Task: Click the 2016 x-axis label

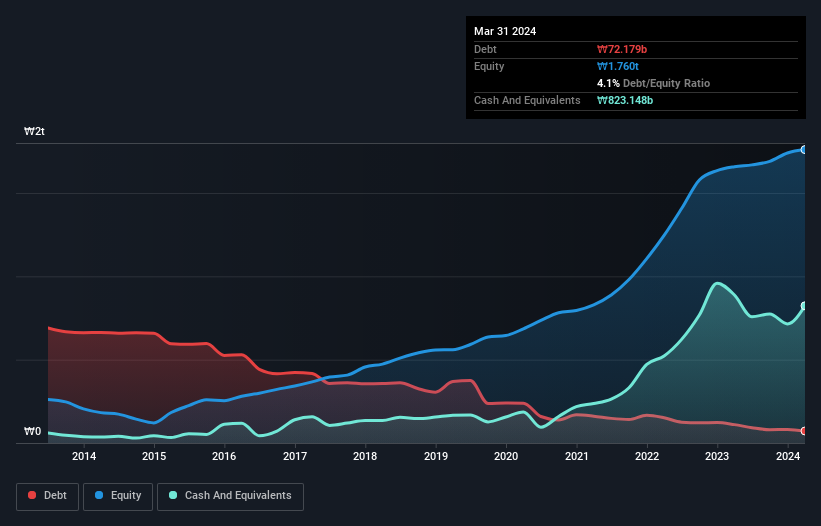Action: [x=224, y=456]
